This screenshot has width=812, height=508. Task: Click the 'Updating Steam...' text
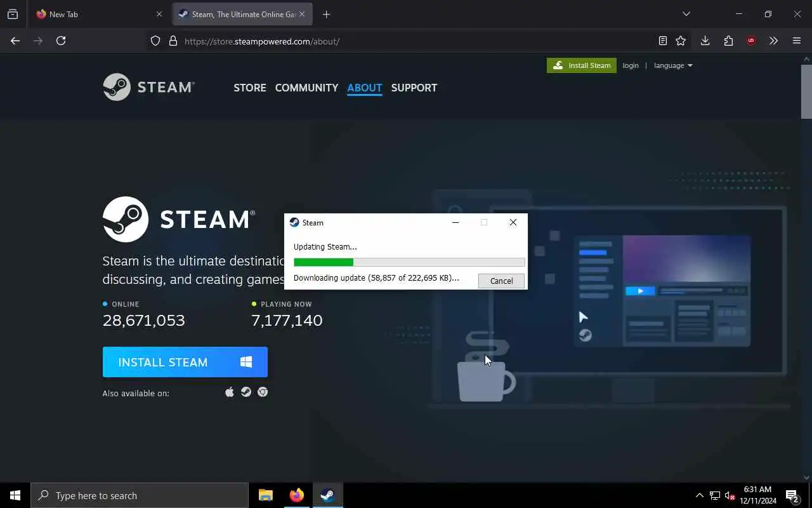click(x=325, y=246)
